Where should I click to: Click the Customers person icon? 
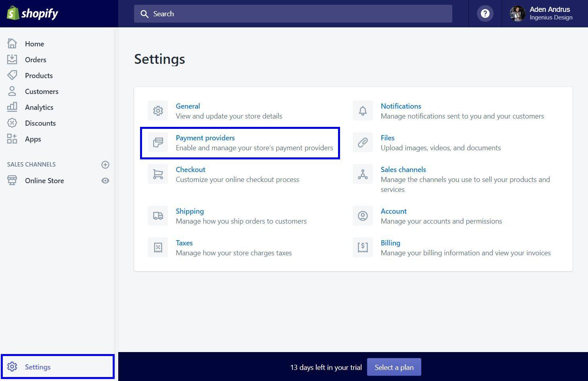(x=12, y=91)
